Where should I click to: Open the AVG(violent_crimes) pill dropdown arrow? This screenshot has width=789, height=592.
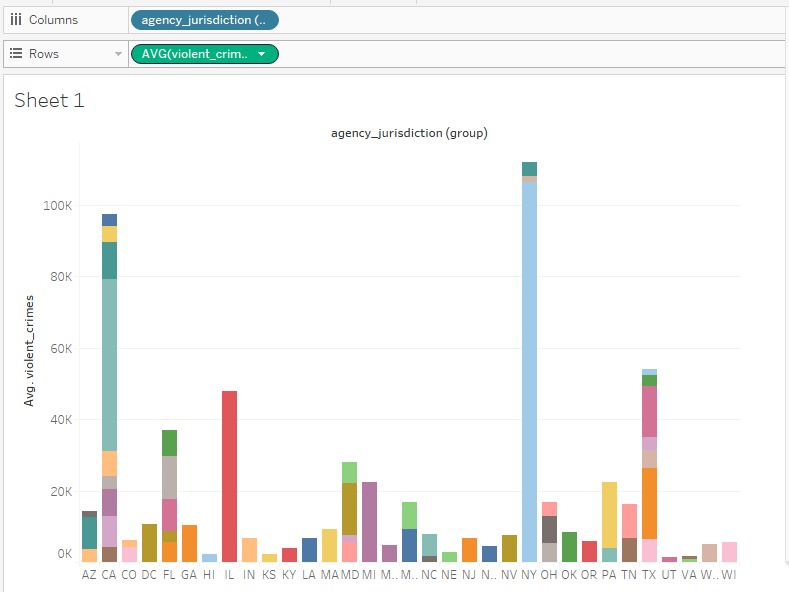pos(262,54)
